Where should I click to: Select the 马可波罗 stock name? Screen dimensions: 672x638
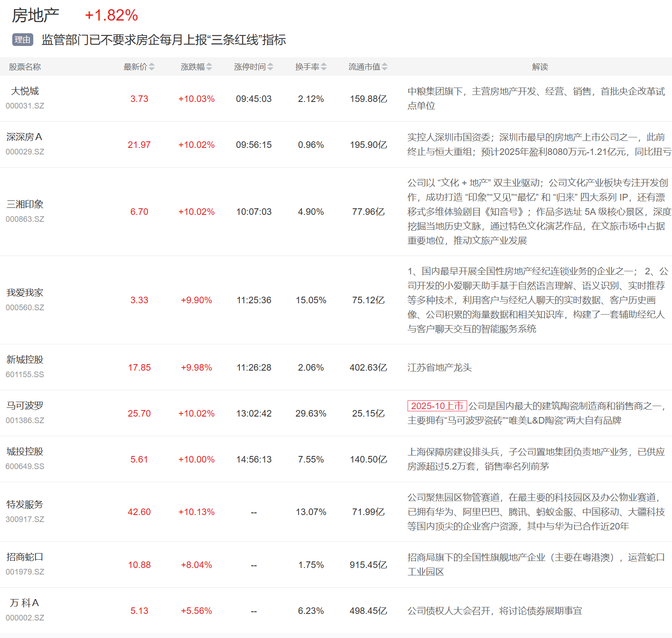point(25,406)
